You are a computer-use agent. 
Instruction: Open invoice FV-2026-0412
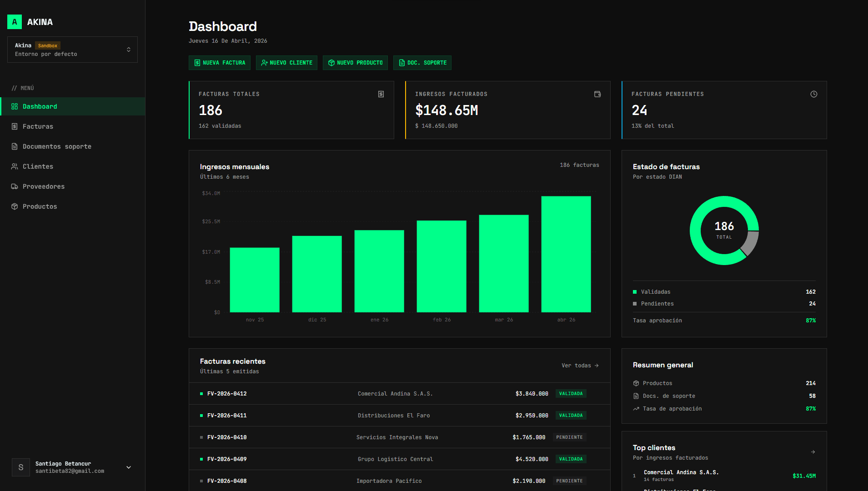point(400,394)
